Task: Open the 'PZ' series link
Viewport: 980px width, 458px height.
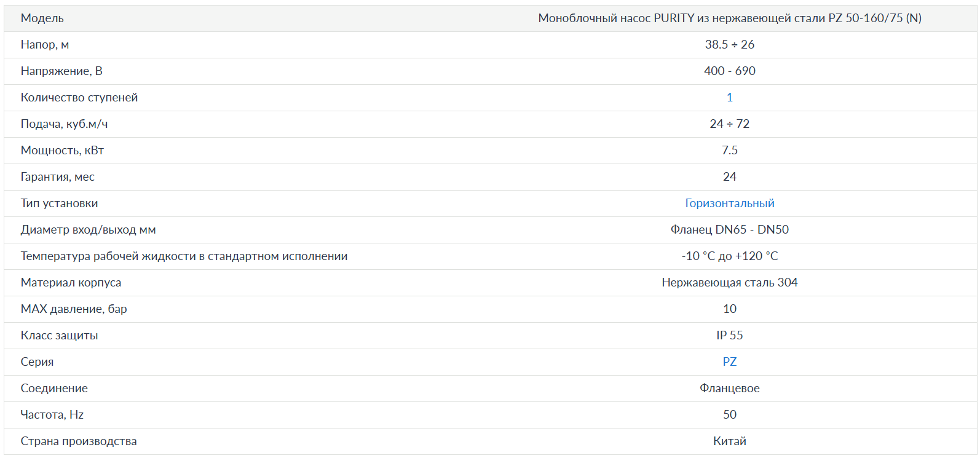Action: tap(729, 361)
